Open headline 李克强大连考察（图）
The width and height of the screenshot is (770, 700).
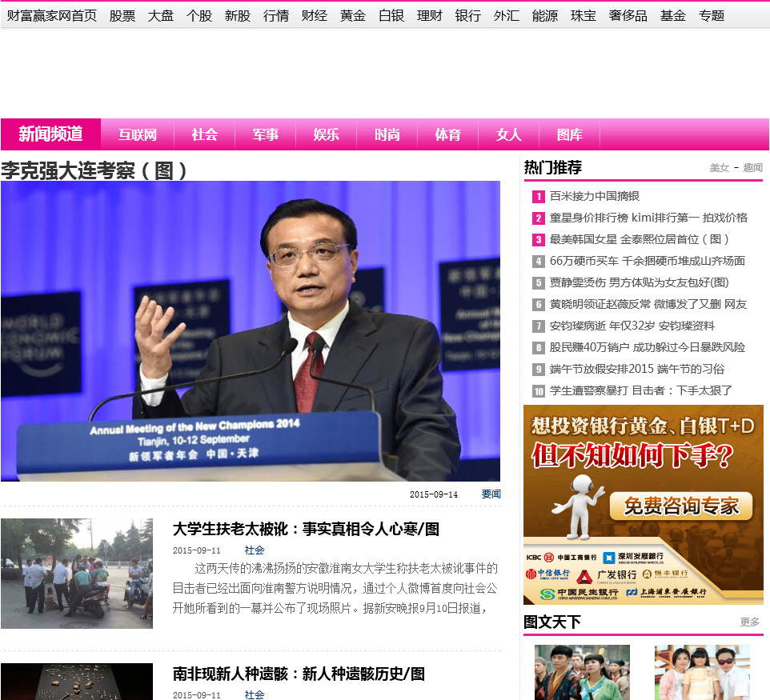[94, 171]
